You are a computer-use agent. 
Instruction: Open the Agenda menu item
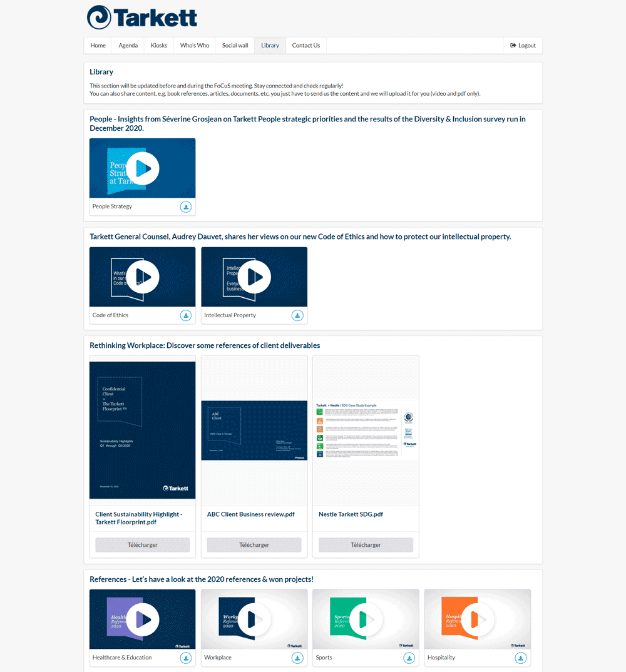click(128, 46)
